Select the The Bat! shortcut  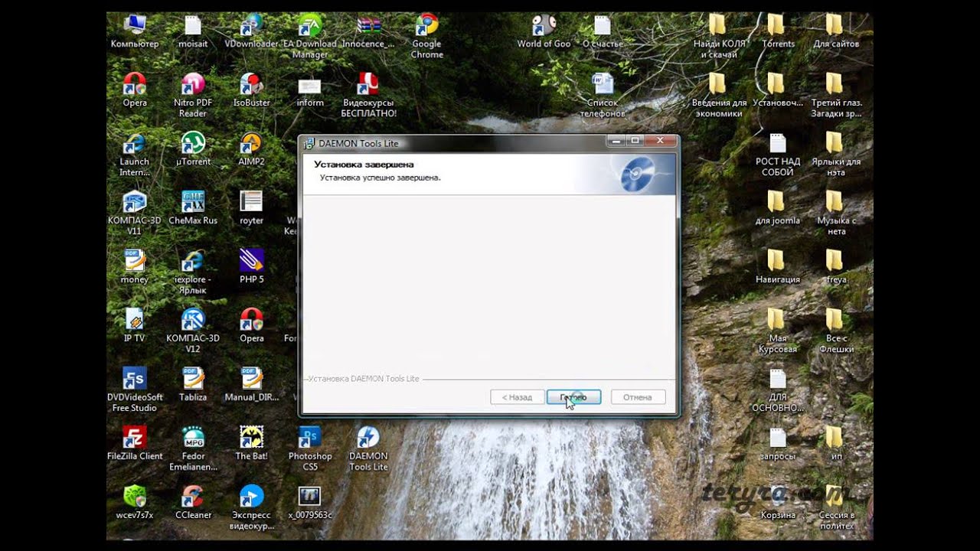coord(251,443)
